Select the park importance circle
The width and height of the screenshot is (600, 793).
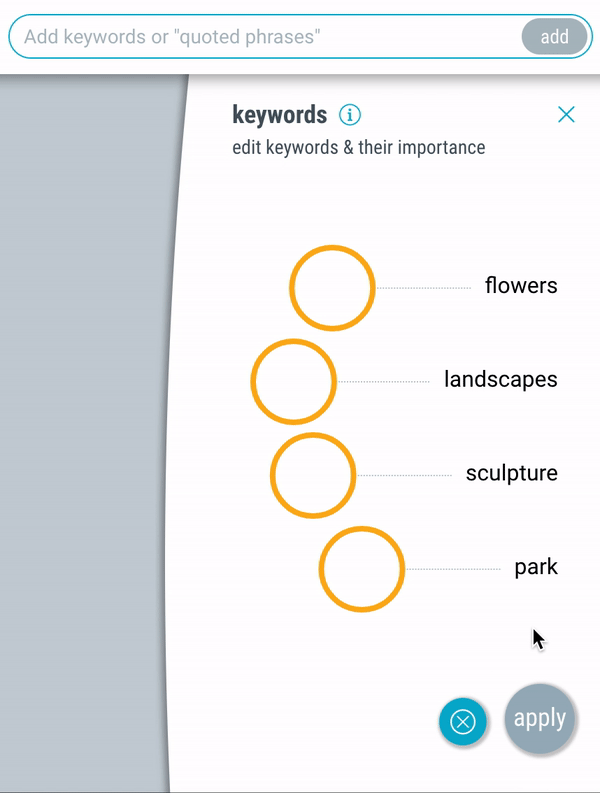362,569
